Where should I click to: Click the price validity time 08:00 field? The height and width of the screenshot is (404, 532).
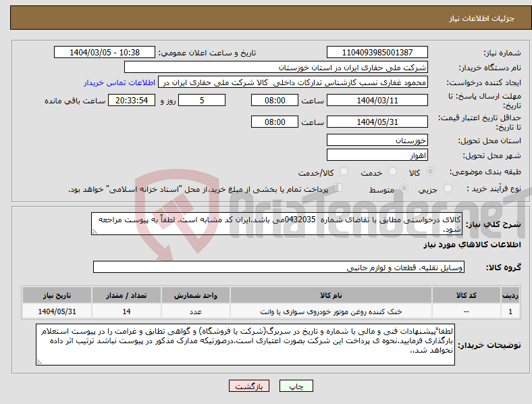pos(275,122)
